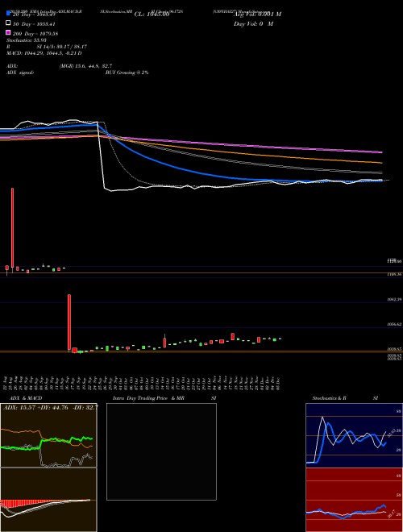
Task: Click the 'Stochastics & R' panel title
Action: (329, 398)
